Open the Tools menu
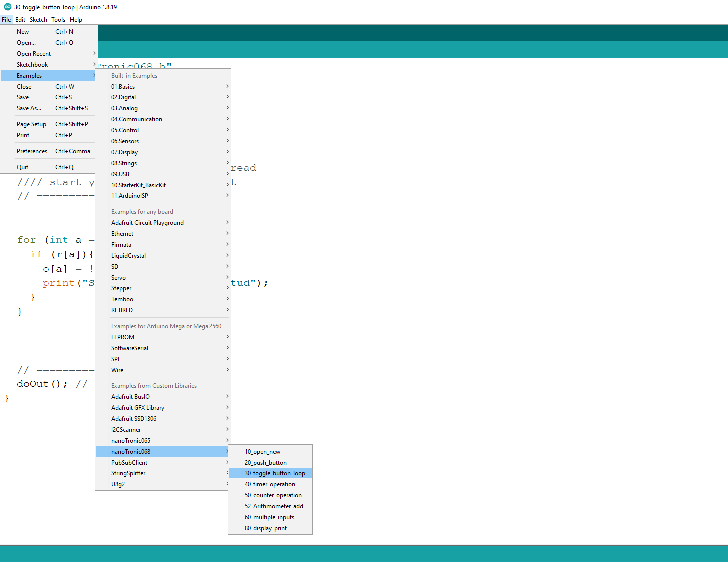 pos(58,20)
